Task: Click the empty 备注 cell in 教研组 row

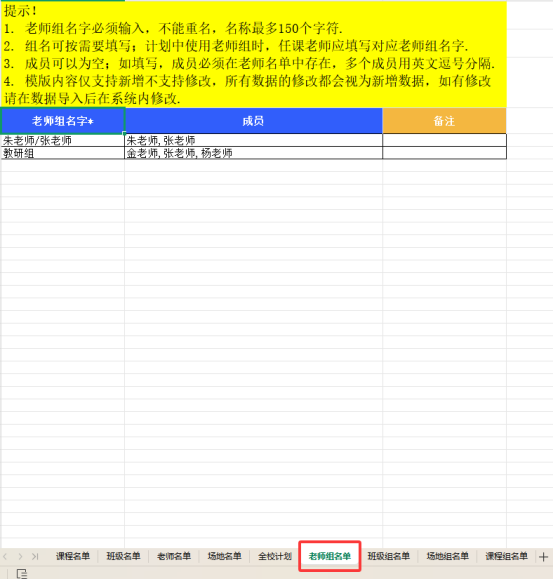Action: (444, 153)
